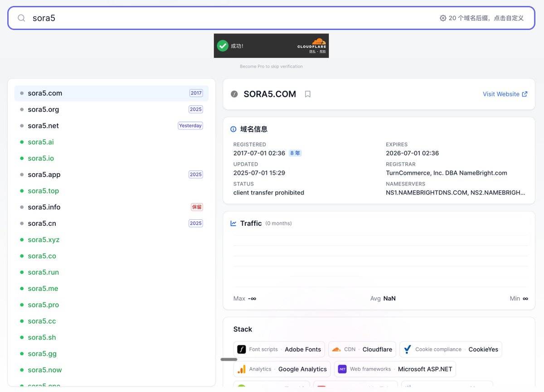Click the Adobe Fonts icon
Viewport: 544px width, 392px height.
coord(242,349)
